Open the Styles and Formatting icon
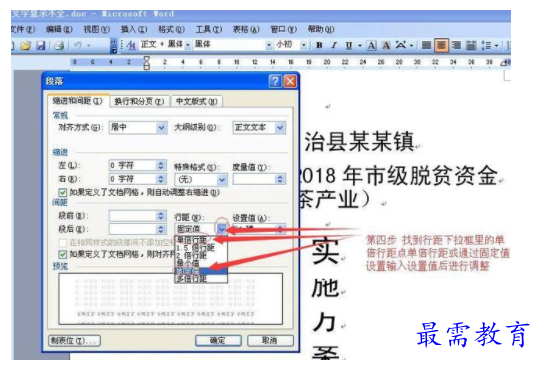 131,45
